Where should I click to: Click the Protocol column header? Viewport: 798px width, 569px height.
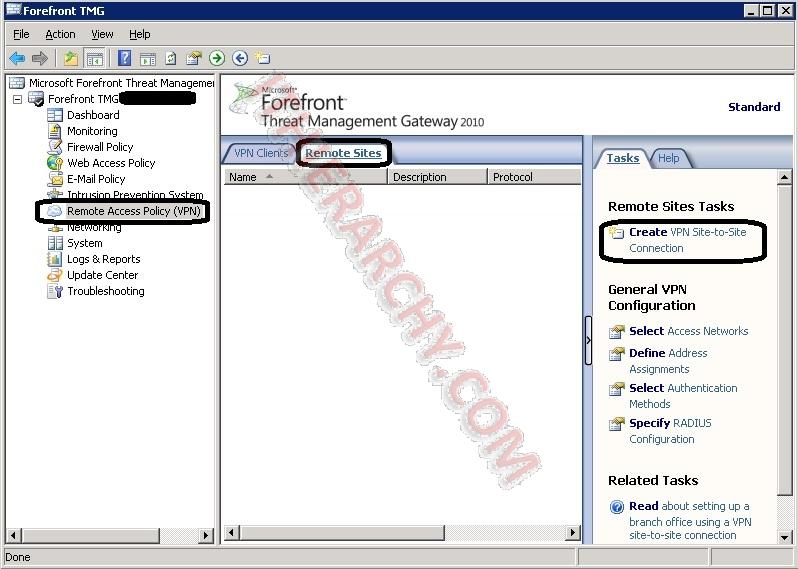(534, 177)
